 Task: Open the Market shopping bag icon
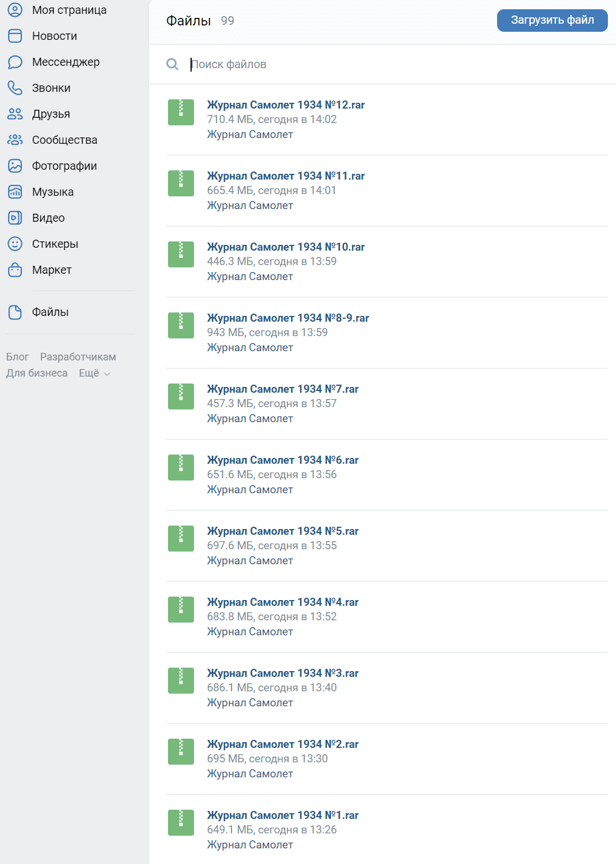[x=15, y=270]
